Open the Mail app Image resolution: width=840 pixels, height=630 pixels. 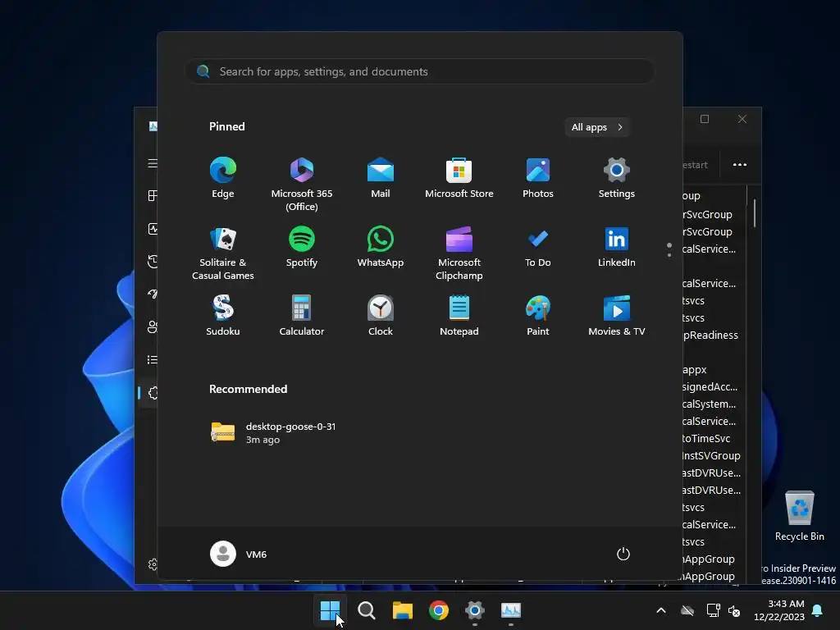(x=381, y=178)
